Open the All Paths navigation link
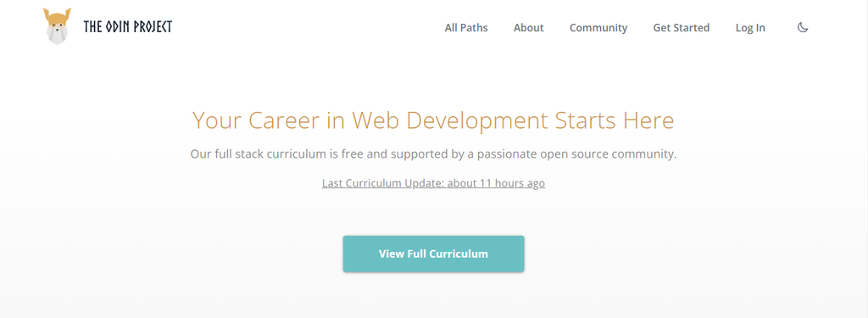The image size is (868, 318). [466, 28]
